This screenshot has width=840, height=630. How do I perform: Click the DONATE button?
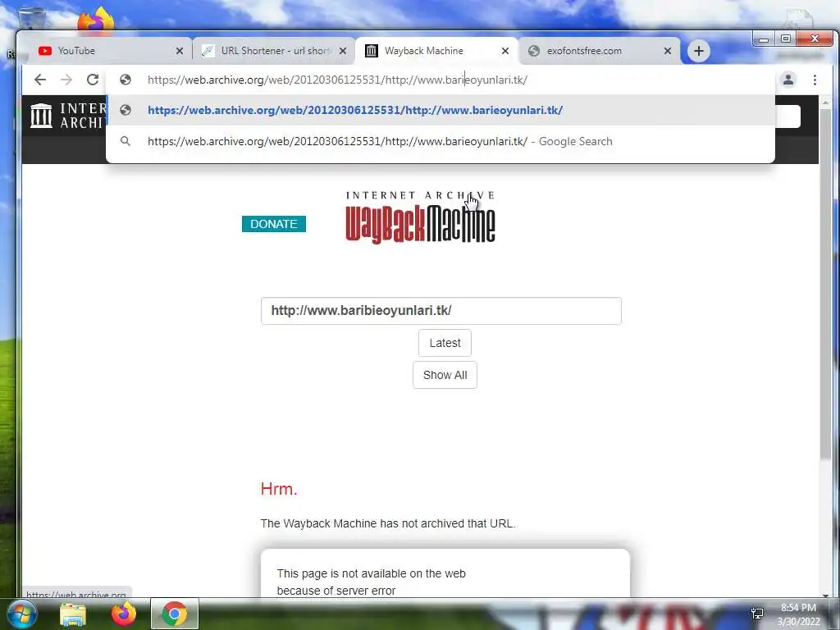click(274, 224)
